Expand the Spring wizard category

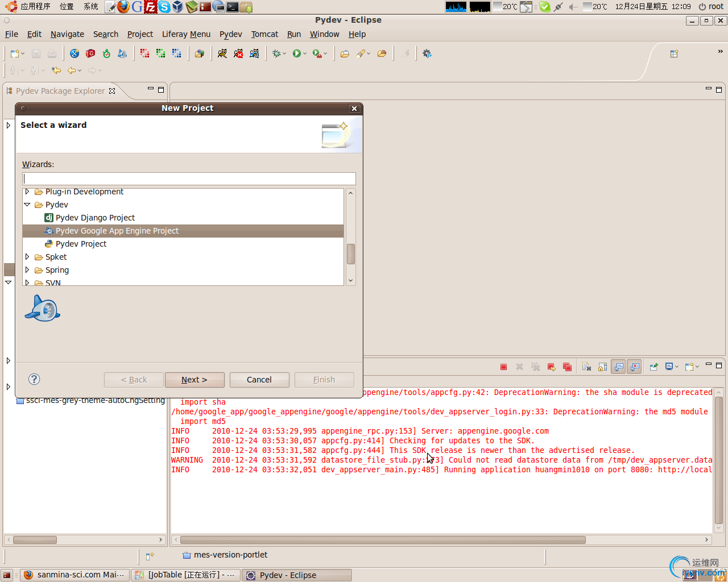[x=27, y=270]
